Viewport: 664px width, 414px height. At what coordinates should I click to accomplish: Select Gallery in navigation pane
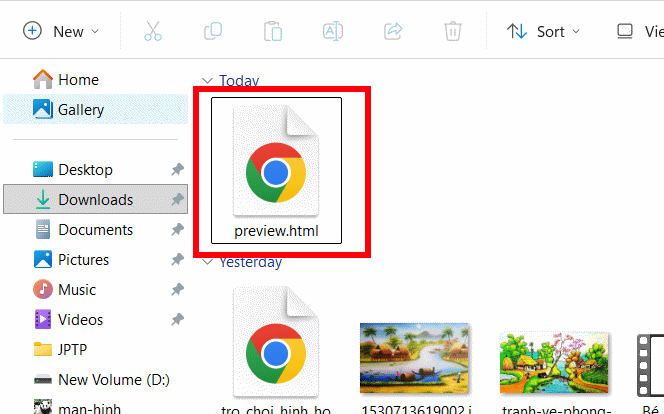tap(96, 110)
